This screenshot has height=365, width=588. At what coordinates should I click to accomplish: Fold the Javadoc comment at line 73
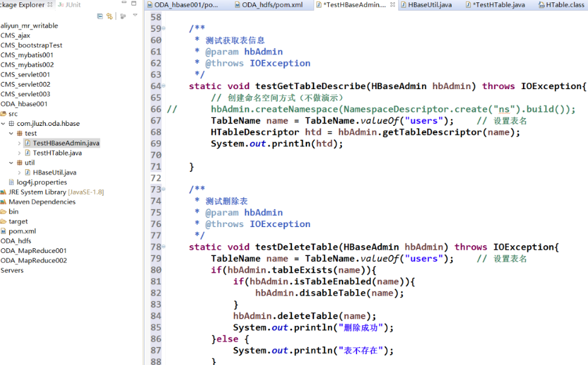coord(163,189)
